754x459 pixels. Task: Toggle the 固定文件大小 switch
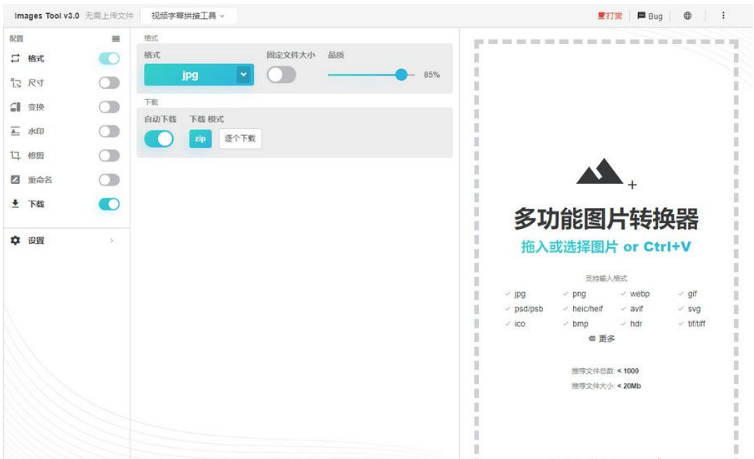pos(281,75)
